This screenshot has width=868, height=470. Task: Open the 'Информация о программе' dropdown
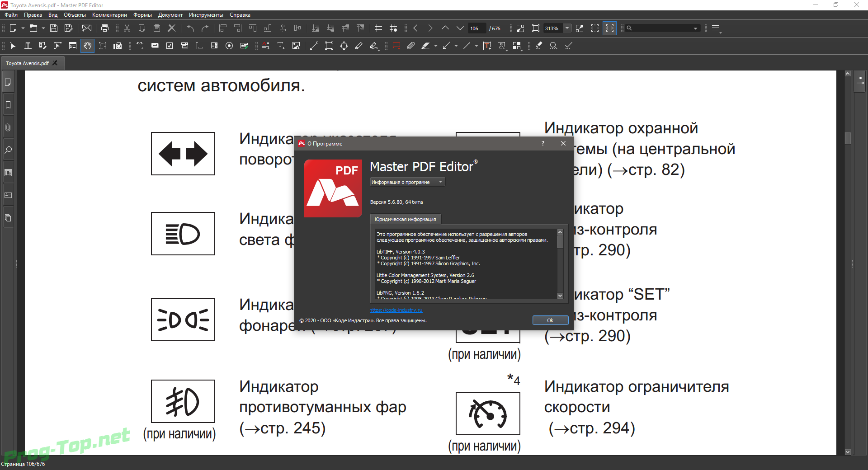click(407, 182)
